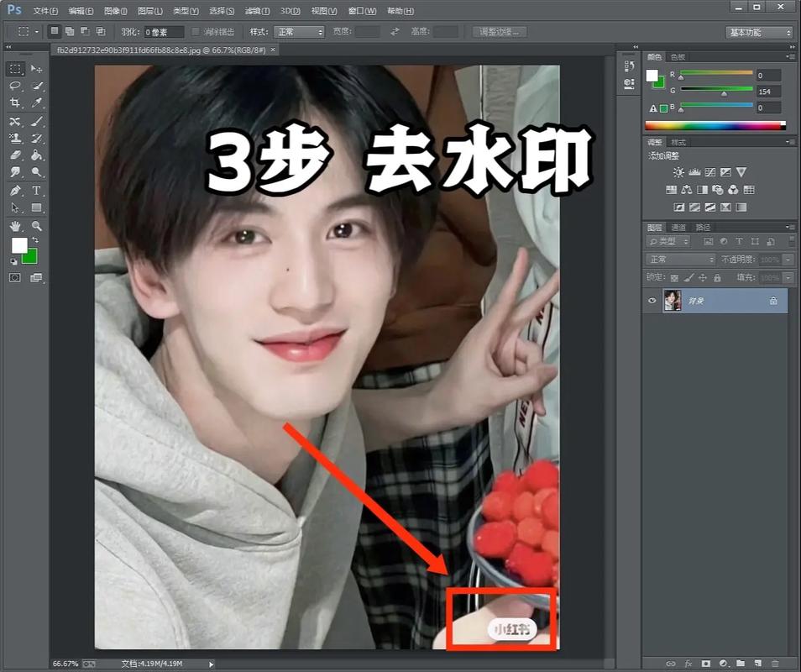Click the 羽化 input field
This screenshot has height=672, width=801.
click(x=163, y=32)
